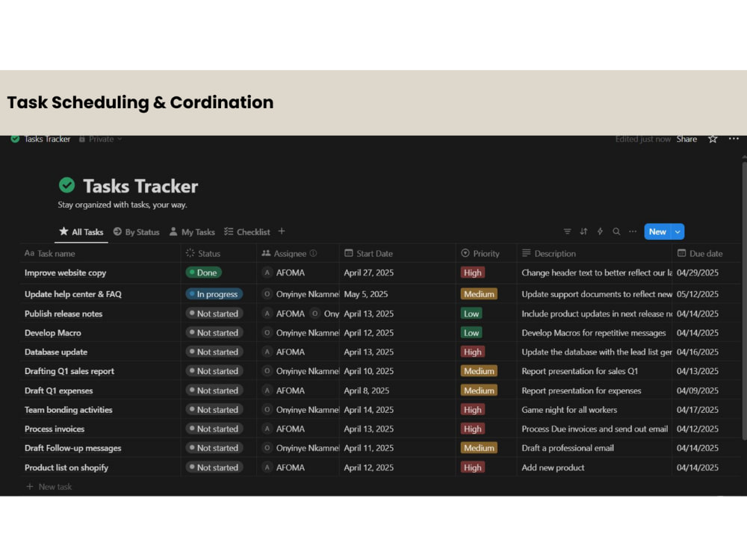Click the page description 'Stay organized with tasks, your way.'
Image resolution: width=747 pixels, height=560 pixels.
pyautogui.click(x=123, y=205)
